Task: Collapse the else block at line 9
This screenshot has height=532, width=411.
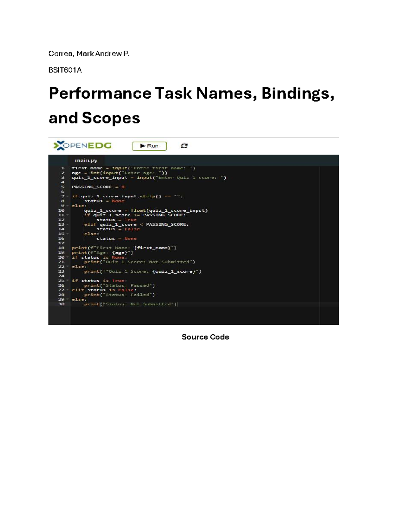Action: click(67, 206)
